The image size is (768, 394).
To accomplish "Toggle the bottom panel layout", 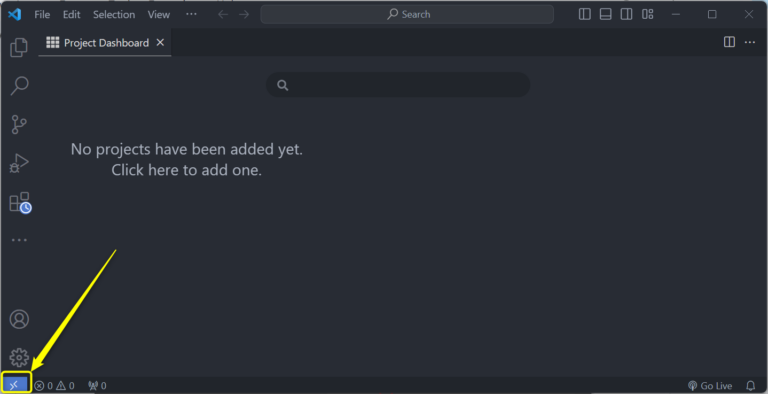I will [605, 14].
